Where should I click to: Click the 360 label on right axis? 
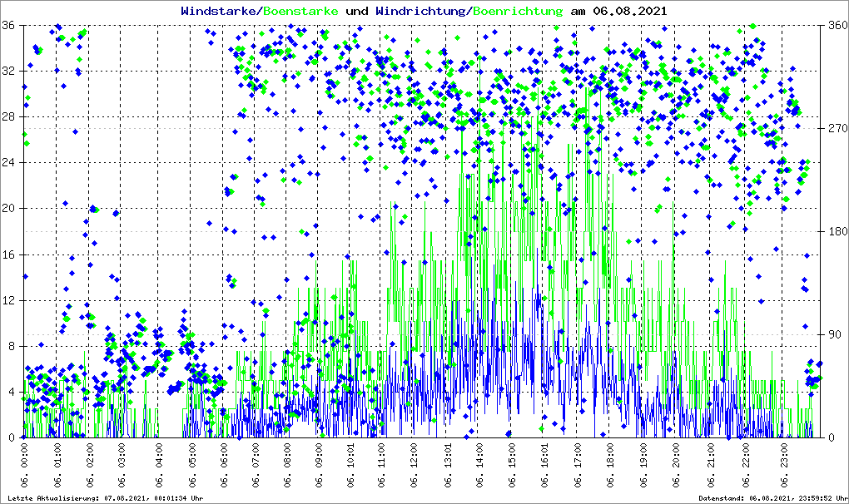pyautogui.click(x=835, y=26)
